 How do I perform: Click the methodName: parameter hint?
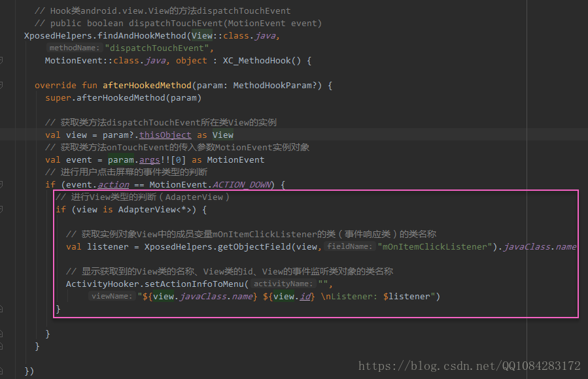(75, 48)
